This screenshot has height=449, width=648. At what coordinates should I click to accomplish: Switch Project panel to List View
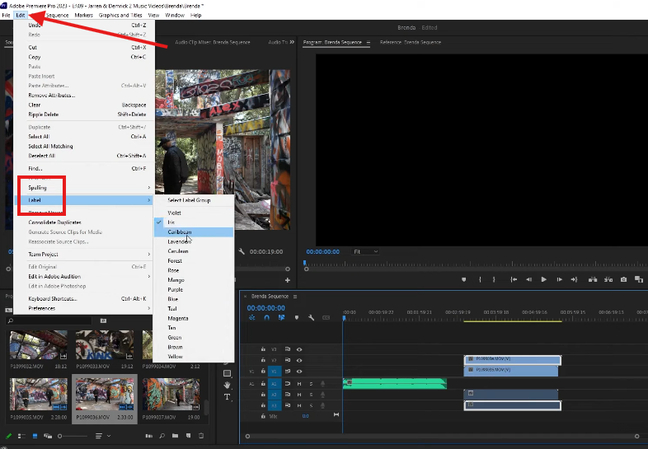click(x=21, y=436)
